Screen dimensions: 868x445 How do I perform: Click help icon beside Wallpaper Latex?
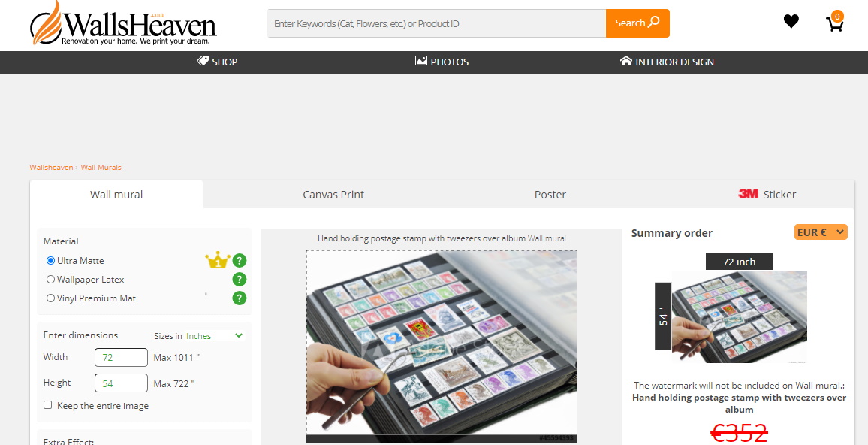pos(239,280)
